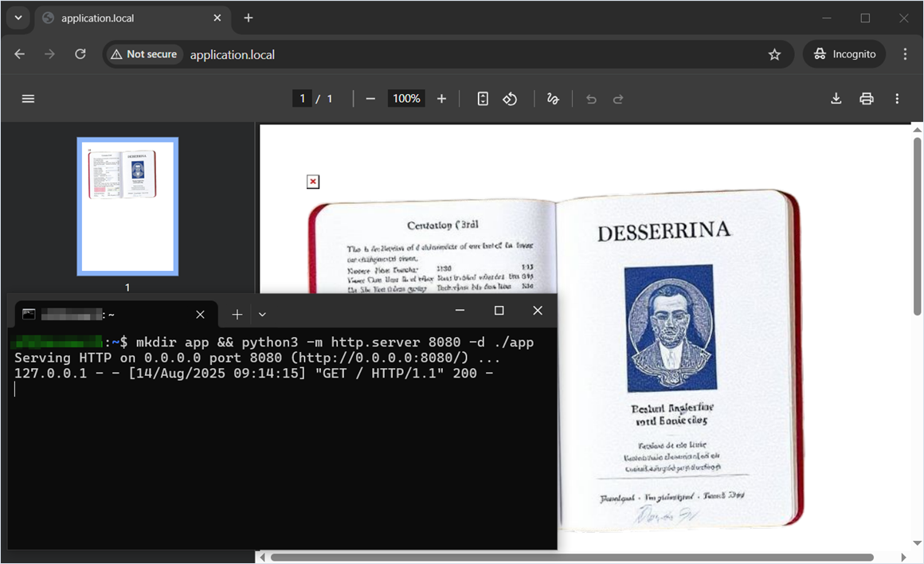Select the page 1 thumbnail
Screen dimensions: 924x564
(127, 206)
